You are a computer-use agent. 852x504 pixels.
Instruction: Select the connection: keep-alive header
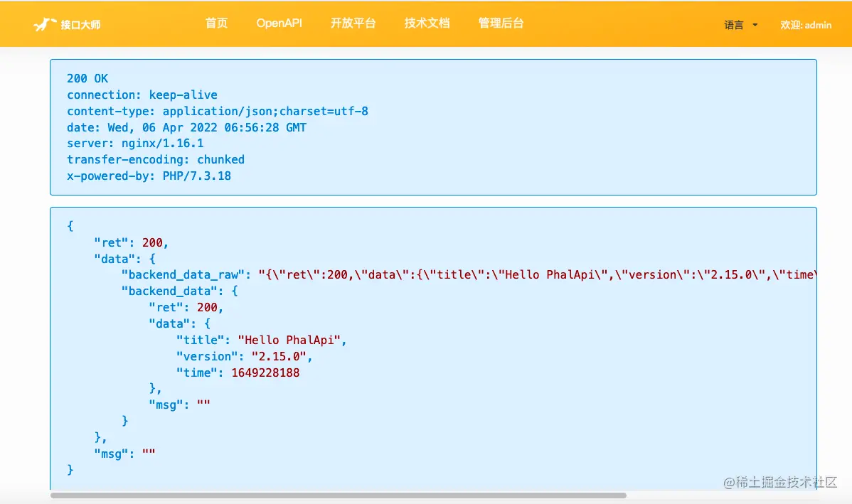(x=142, y=95)
